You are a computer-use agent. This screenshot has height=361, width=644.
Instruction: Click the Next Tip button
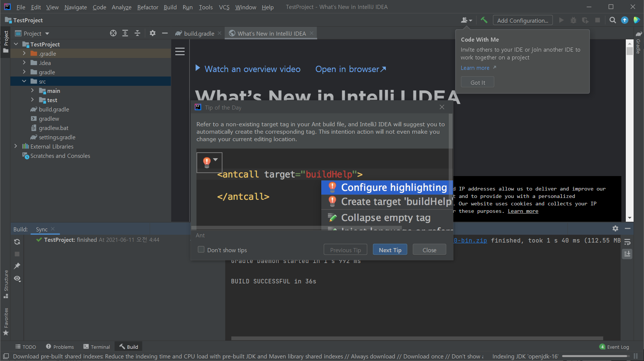coord(390,250)
